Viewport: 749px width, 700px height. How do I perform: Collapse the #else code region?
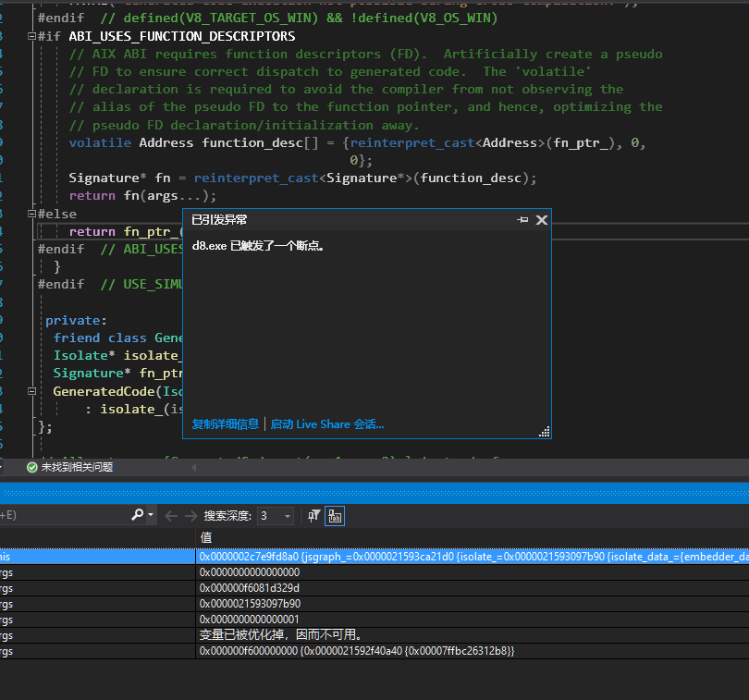pyautogui.click(x=31, y=214)
